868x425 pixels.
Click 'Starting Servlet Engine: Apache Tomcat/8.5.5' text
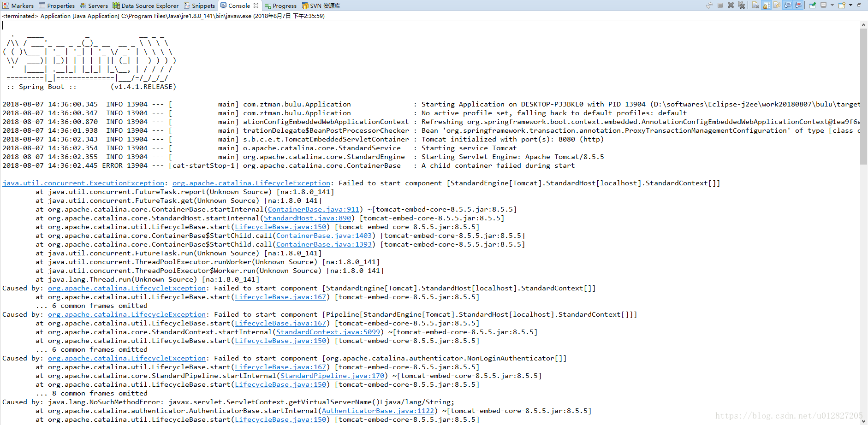(513, 157)
